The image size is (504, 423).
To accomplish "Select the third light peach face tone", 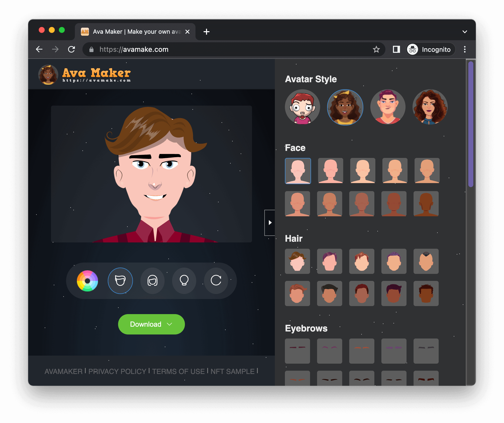I will point(363,171).
